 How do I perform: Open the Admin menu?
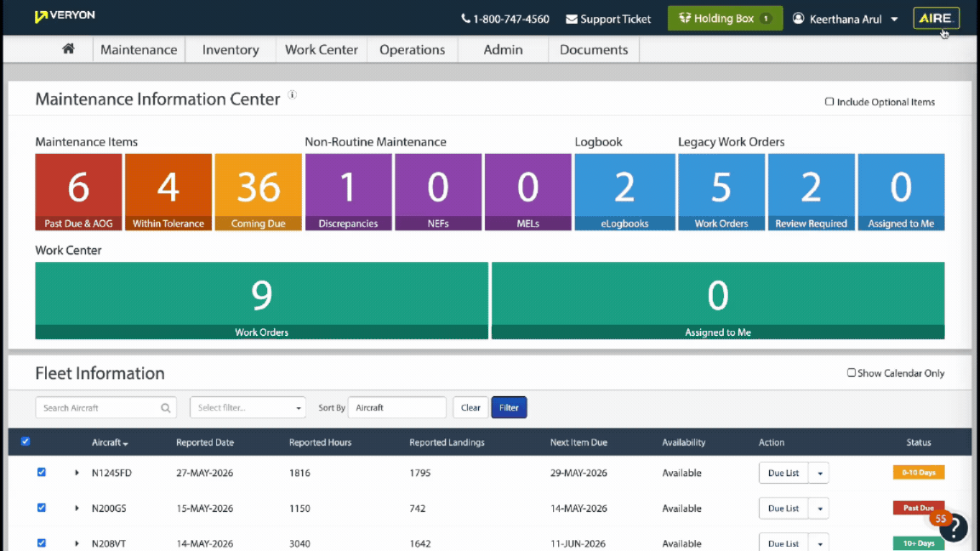tap(503, 49)
